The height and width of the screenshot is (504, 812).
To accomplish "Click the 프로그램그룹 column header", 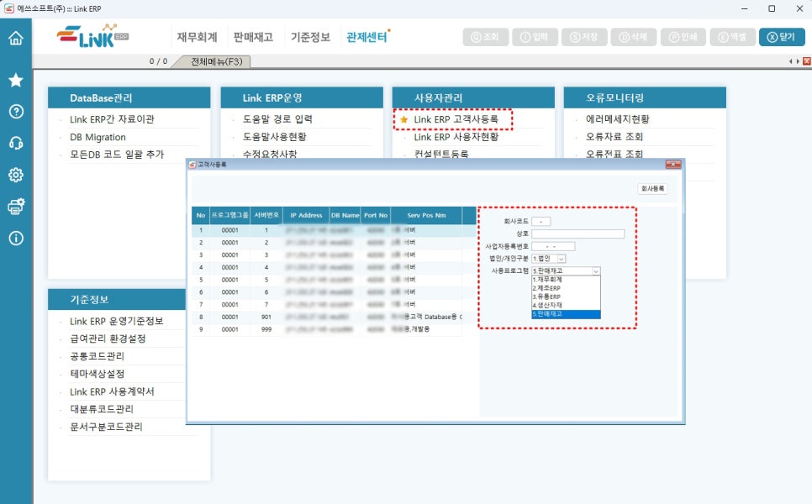I will pos(229,215).
